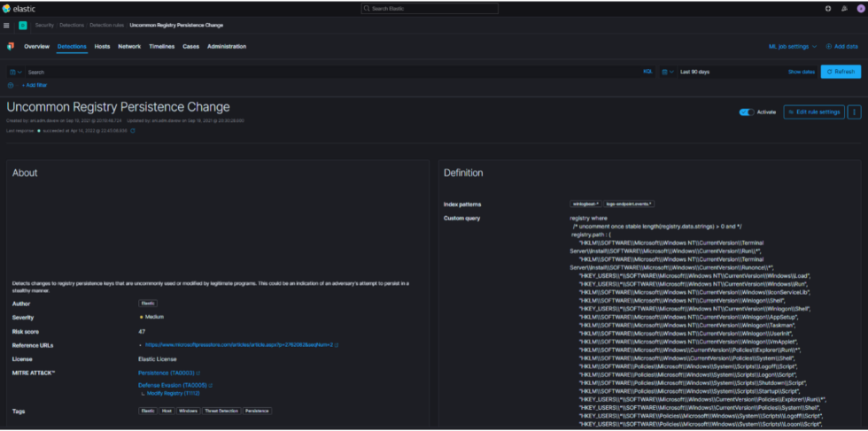Click Show dates link
Viewport: 868px width, 431px height.
coord(801,72)
